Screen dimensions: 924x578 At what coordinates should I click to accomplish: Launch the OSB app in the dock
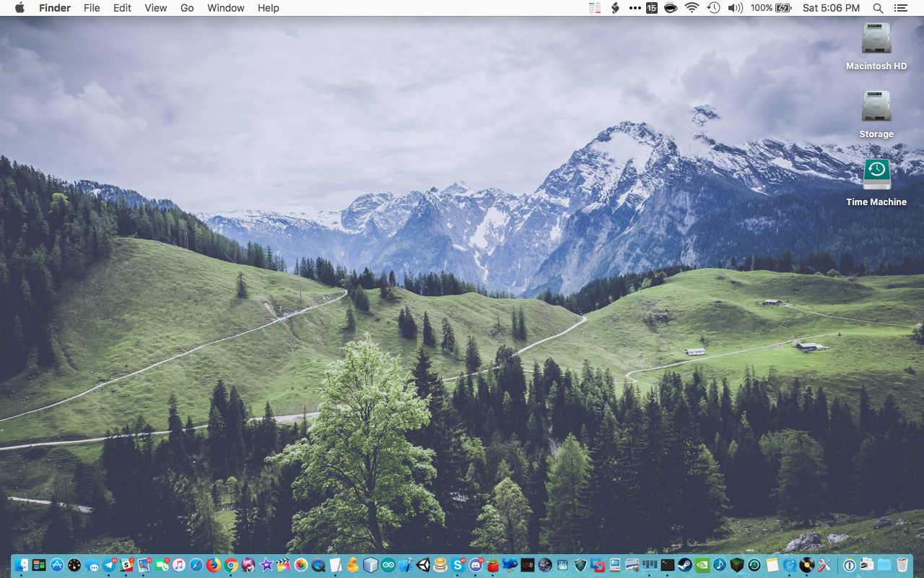(528, 565)
